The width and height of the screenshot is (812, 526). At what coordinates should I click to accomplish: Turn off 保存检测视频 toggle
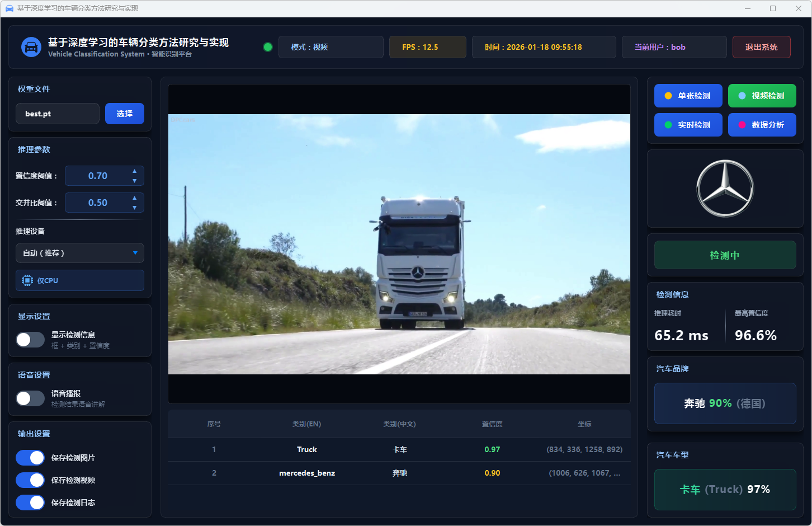click(30, 480)
